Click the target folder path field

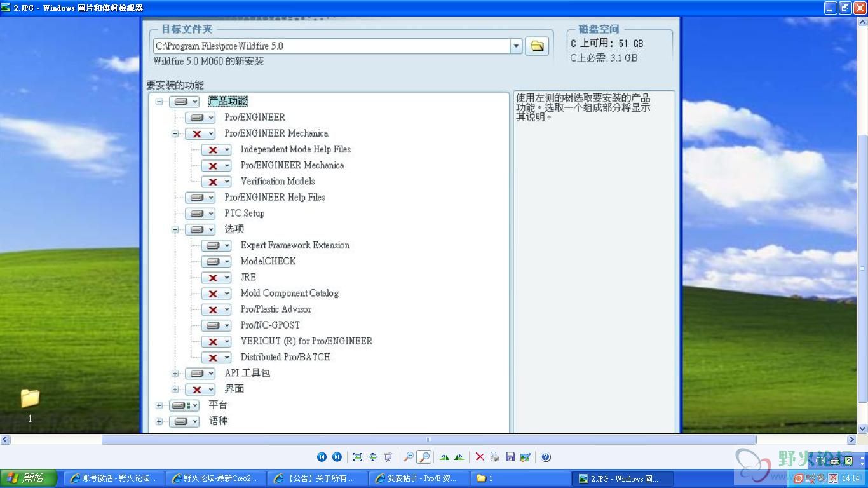(x=332, y=46)
